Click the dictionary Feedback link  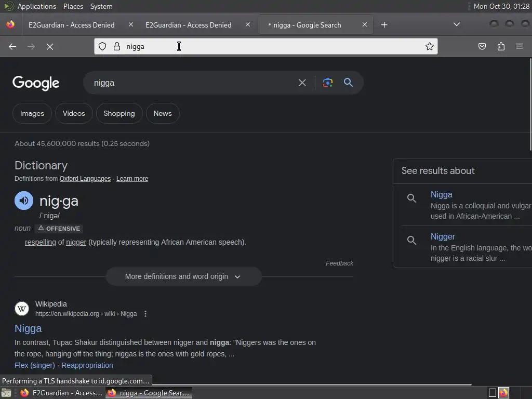339,263
